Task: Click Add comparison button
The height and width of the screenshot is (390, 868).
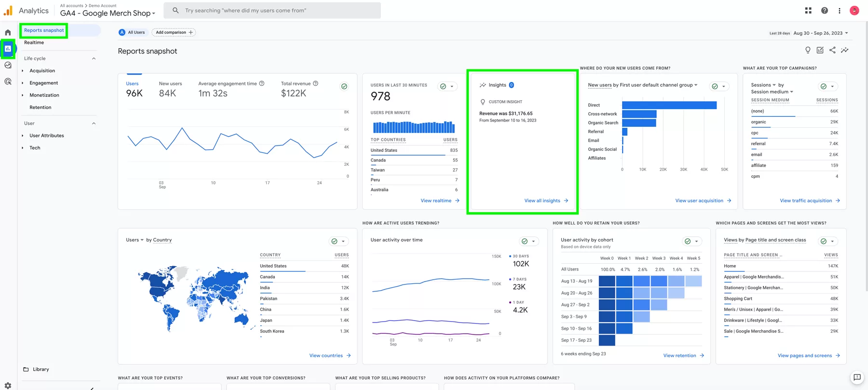Action: [x=174, y=32]
